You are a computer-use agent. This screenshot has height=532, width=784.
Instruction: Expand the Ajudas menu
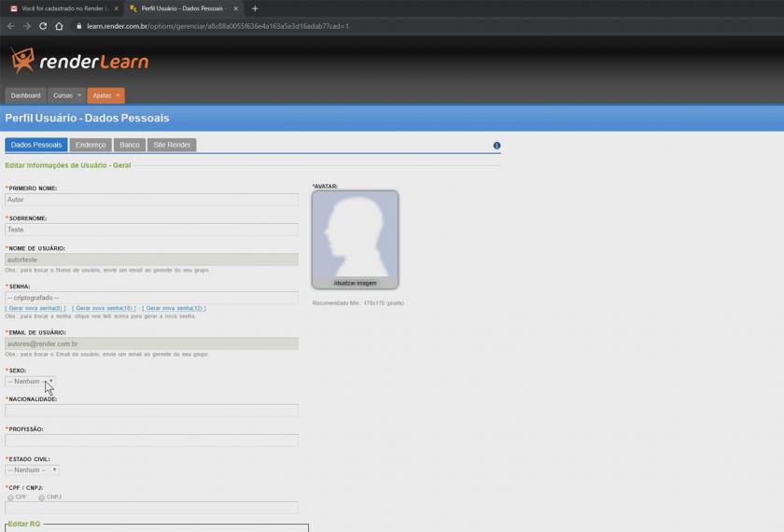tap(105, 95)
